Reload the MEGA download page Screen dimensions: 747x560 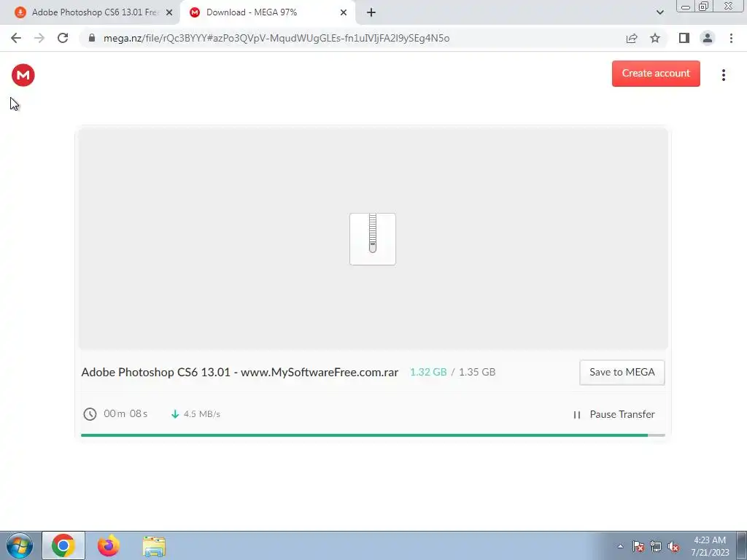(63, 38)
